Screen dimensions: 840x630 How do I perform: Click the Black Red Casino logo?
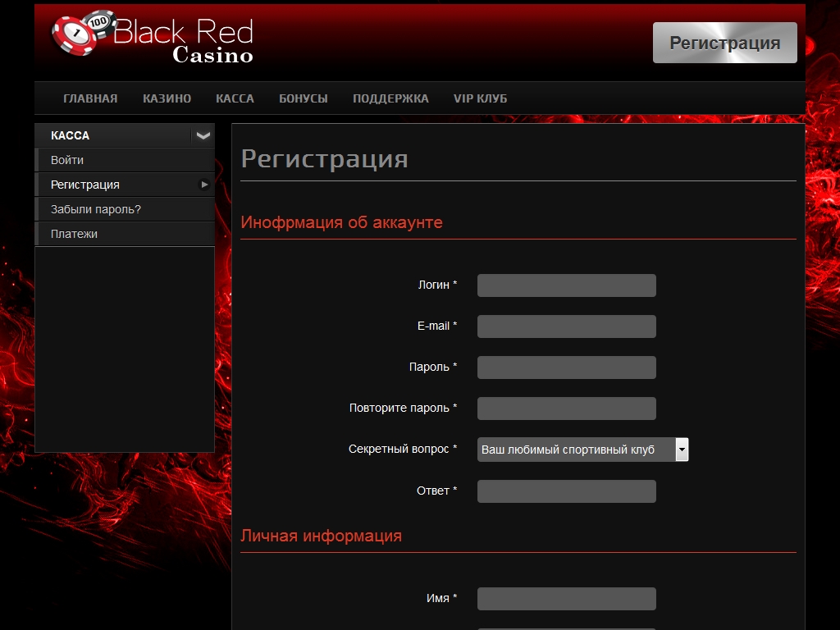coord(153,38)
